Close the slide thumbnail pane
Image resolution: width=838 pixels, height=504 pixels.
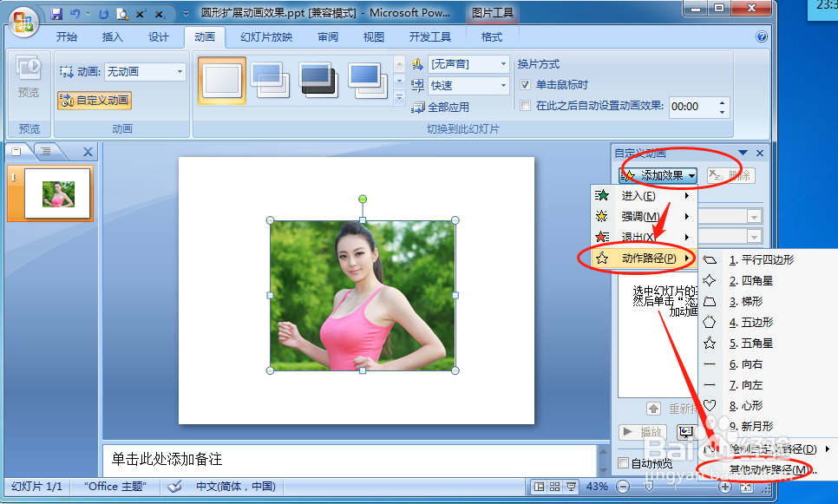coord(88,152)
